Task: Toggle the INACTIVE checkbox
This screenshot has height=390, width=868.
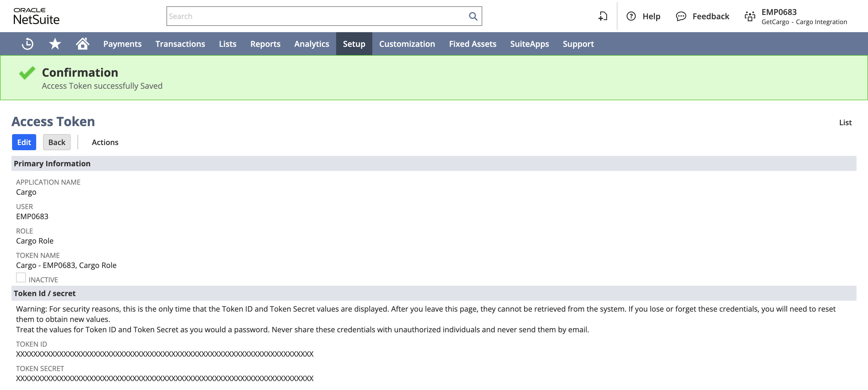Action: click(21, 277)
